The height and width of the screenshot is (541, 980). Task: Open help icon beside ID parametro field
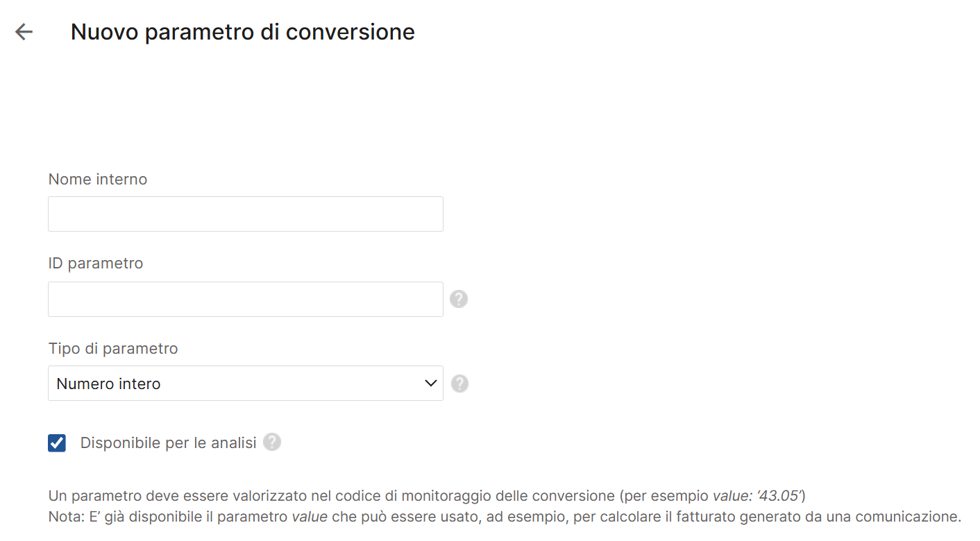459,299
